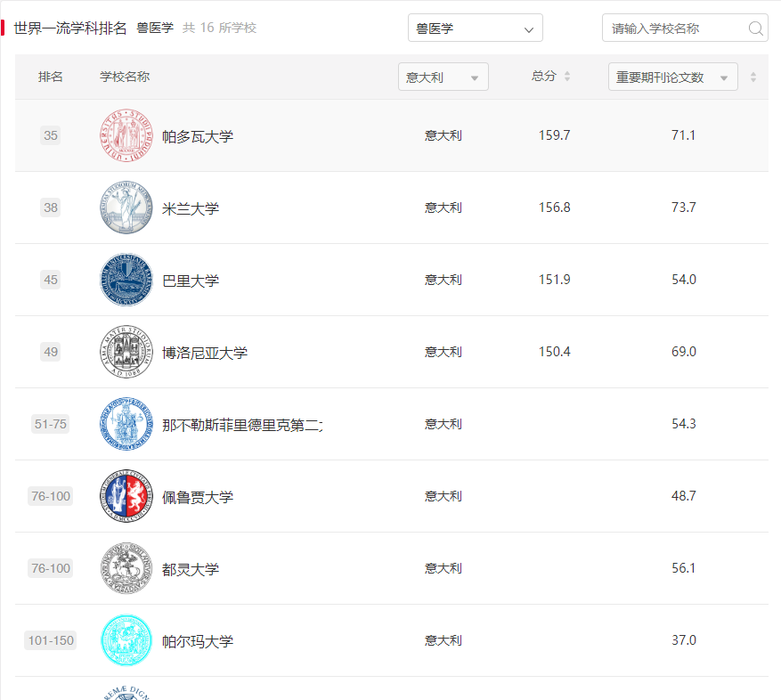Click the University of Perugia logo

(126, 496)
